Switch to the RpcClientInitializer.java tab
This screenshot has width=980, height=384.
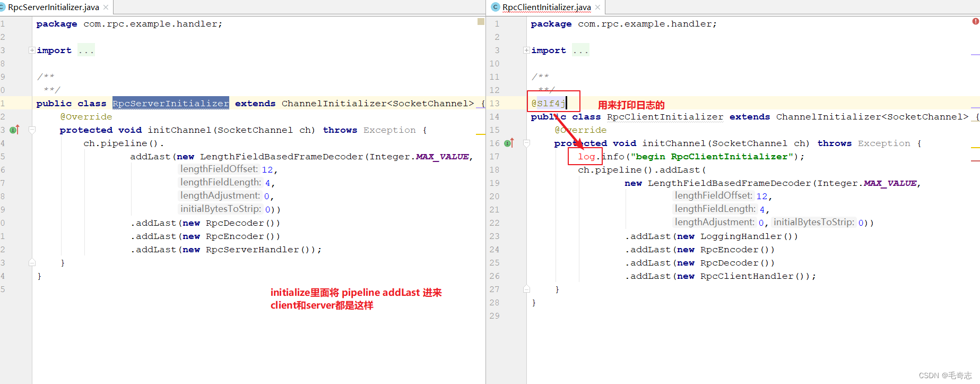click(547, 7)
